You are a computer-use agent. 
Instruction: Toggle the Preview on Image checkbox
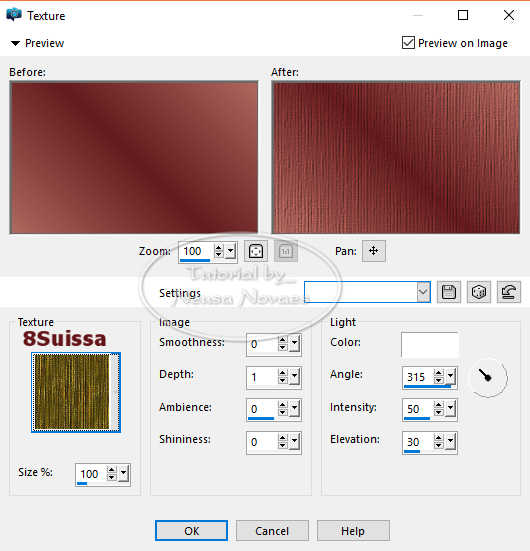(408, 43)
